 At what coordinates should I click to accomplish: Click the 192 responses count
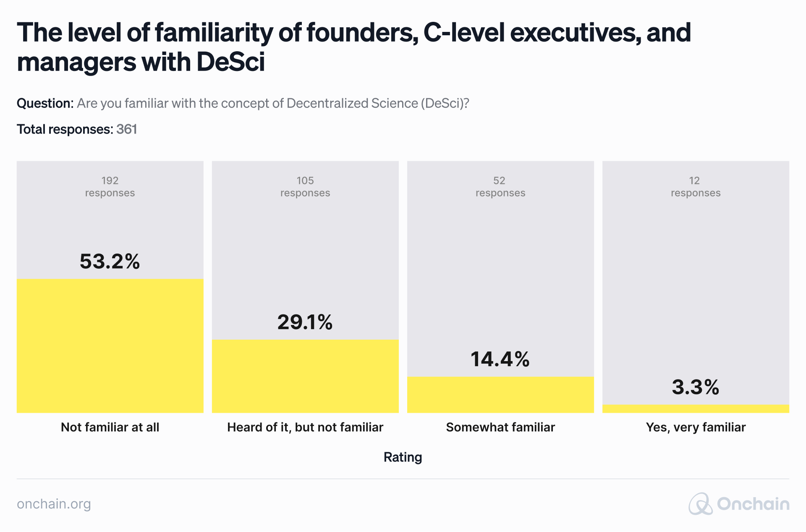click(110, 186)
